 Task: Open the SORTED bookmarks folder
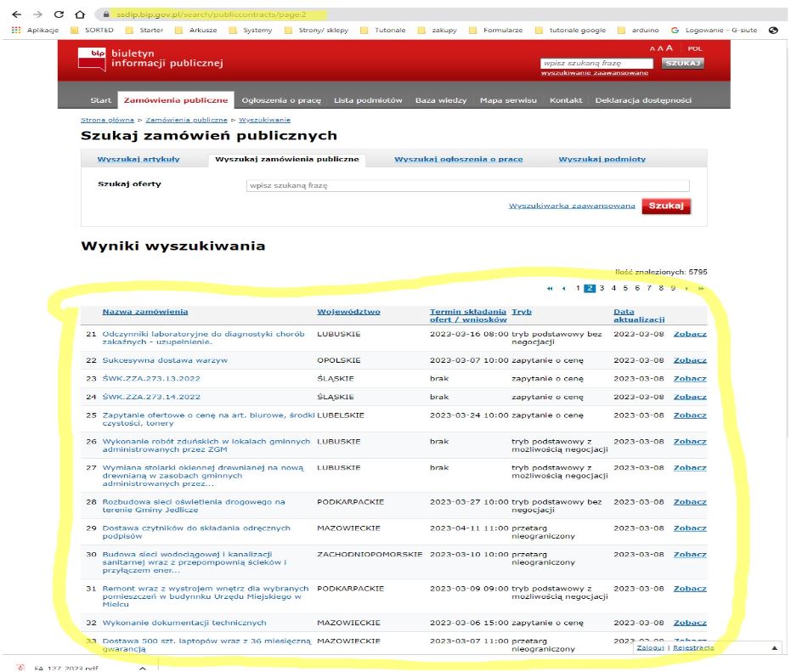click(92, 31)
